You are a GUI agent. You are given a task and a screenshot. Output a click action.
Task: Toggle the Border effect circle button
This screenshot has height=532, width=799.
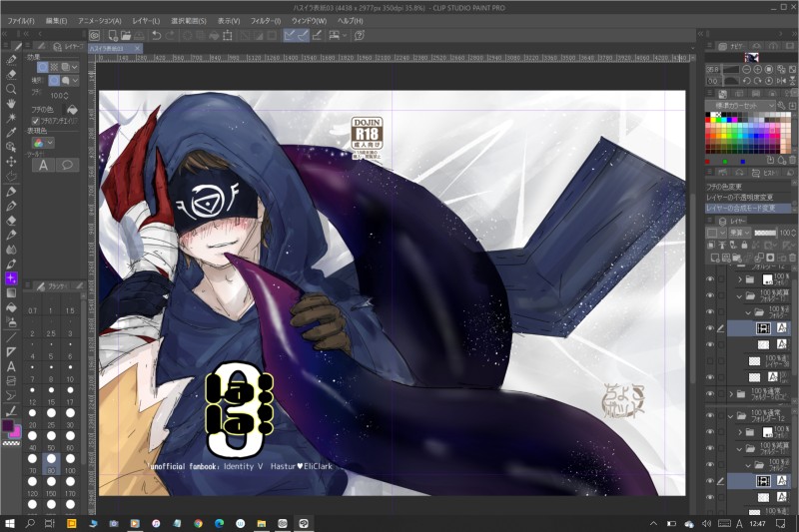[x=43, y=67]
